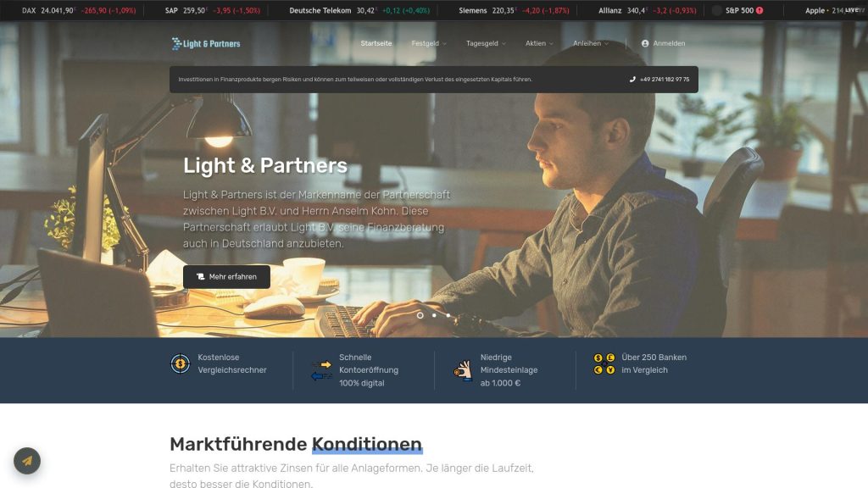Click the Niedrige Mindesteinlage hand-coin icon
Image resolution: width=868 pixels, height=488 pixels.
[x=463, y=370]
